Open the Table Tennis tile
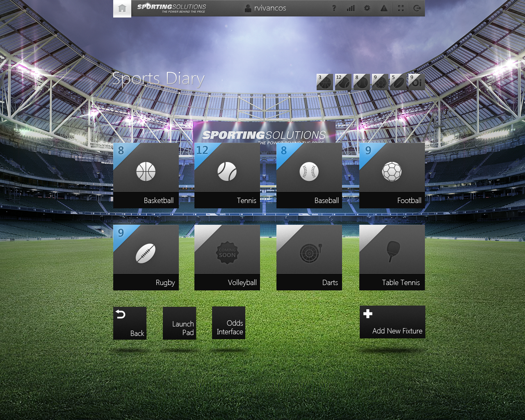Screen dimensions: 525x420 pos(392,258)
